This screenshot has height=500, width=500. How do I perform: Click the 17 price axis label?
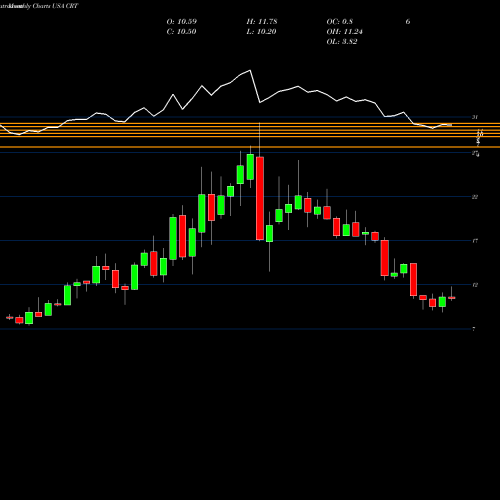(475, 241)
